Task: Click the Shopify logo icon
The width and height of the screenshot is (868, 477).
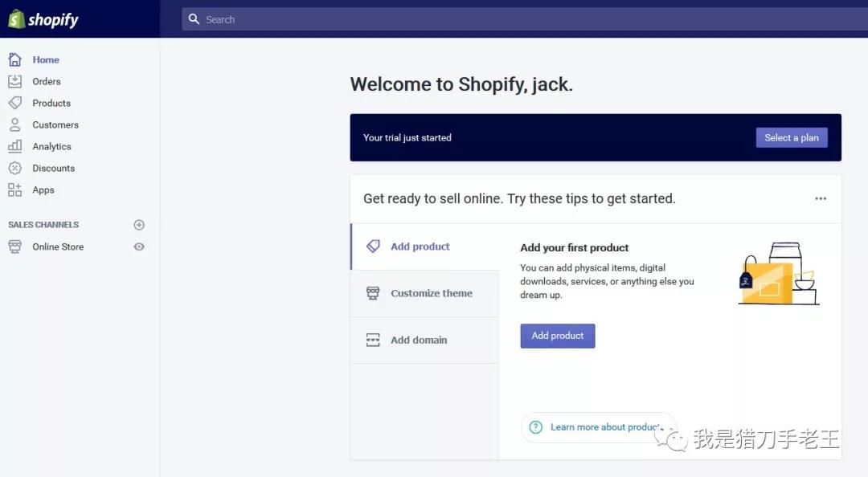Action: [x=18, y=18]
